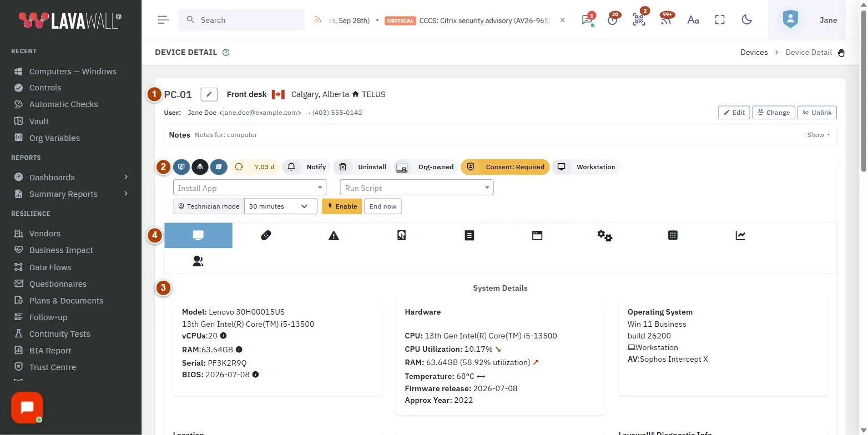Open the Install App dropdown
This screenshot has height=435, width=868.
[250, 188]
